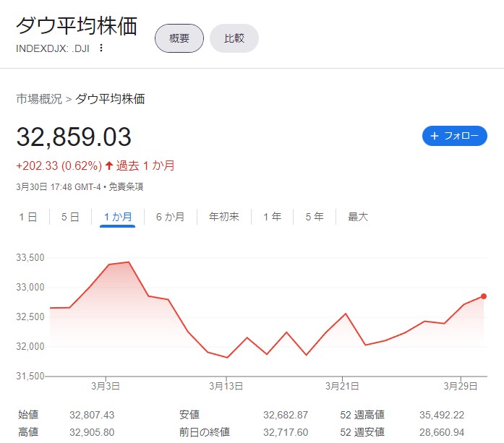
Task: Switch chart to 最大 range
Action: pyautogui.click(x=358, y=217)
